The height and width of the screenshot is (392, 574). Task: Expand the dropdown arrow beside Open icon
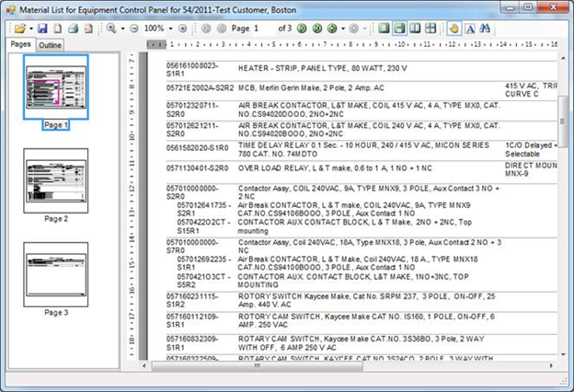click(29, 29)
